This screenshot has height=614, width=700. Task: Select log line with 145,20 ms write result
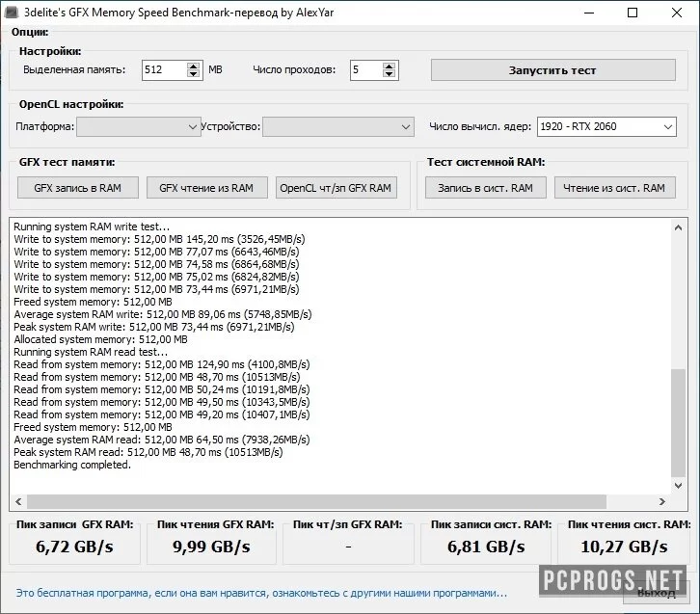tap(159, 239)
